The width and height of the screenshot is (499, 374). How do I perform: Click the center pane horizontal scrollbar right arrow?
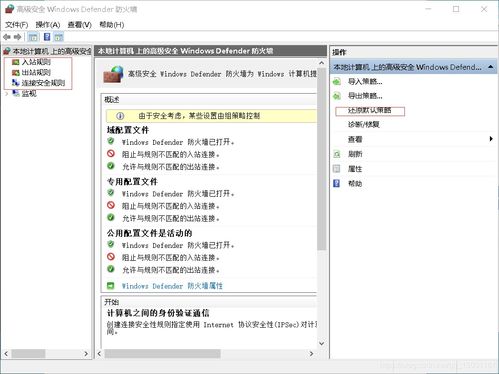[311, 353]
